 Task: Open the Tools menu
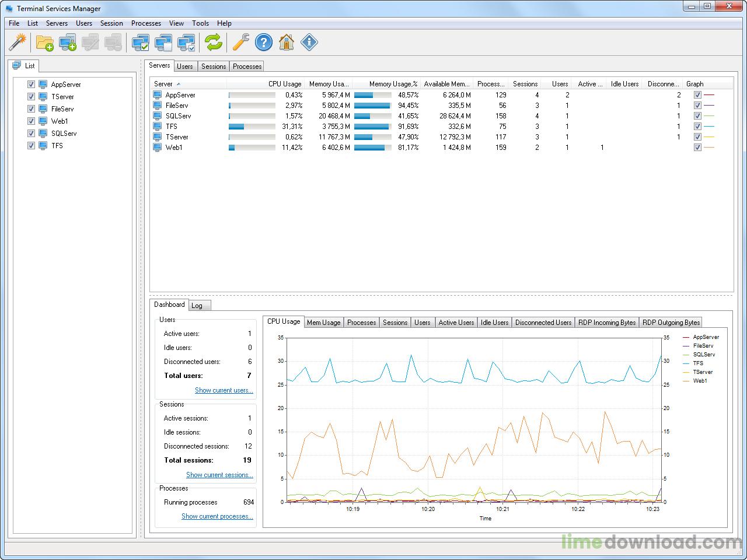click(x=200, y=23)
